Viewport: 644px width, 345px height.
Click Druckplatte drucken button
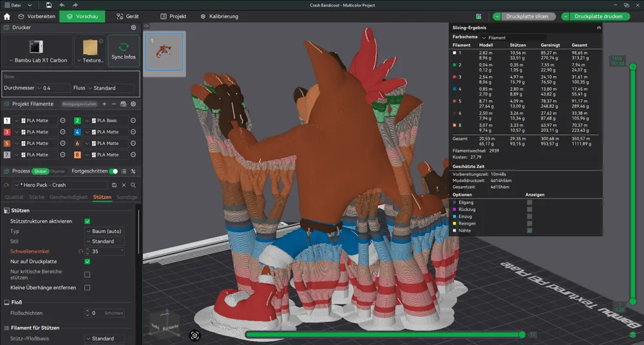coord(598,17)
